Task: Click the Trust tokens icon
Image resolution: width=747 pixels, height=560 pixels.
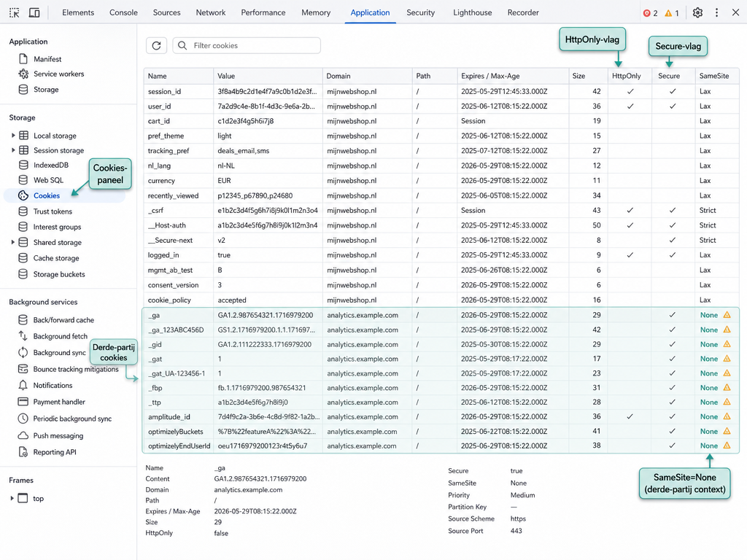Action: tap(23, 211)
